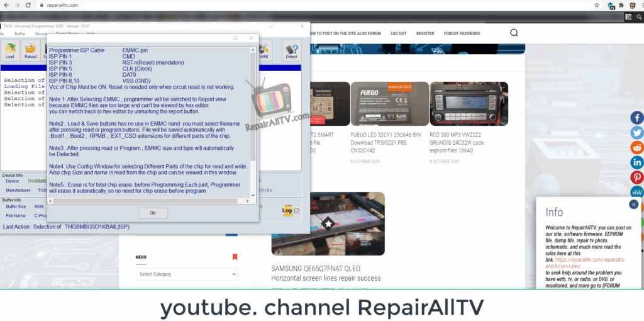Open the Buffer menu
This screenshot has height=321, width=644.
pyautogui.click(x=20, y=33)
